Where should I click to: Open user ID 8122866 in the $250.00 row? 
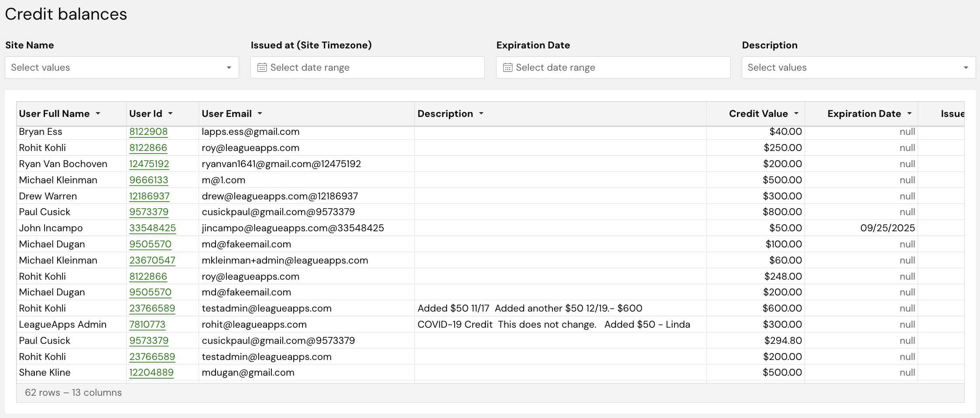148,148
